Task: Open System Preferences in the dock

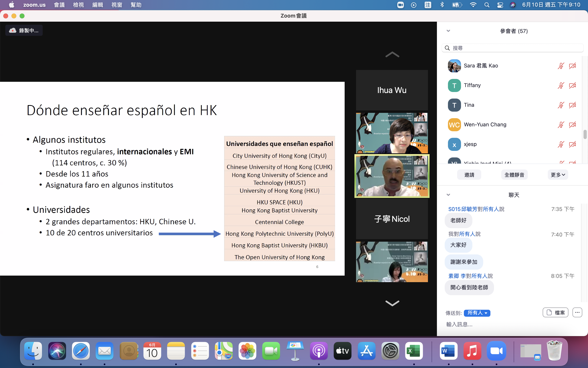Action: click(x=390, y=351)
